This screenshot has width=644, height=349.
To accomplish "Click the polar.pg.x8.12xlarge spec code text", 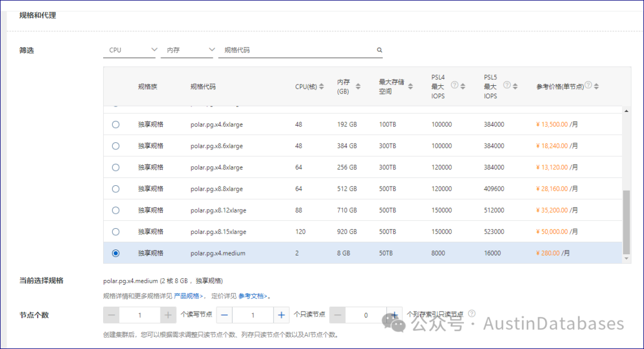I will (218, 210).
